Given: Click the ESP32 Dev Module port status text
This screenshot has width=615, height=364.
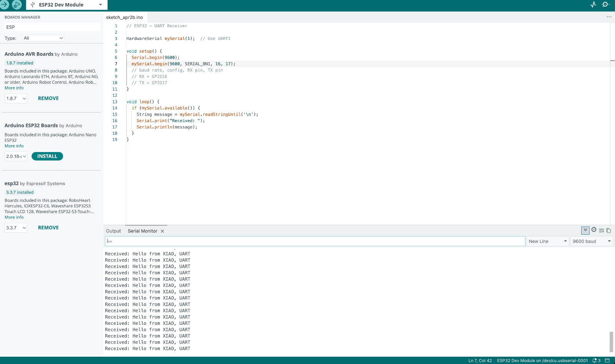Looking at the screenshot, I should tap(542, 361).
